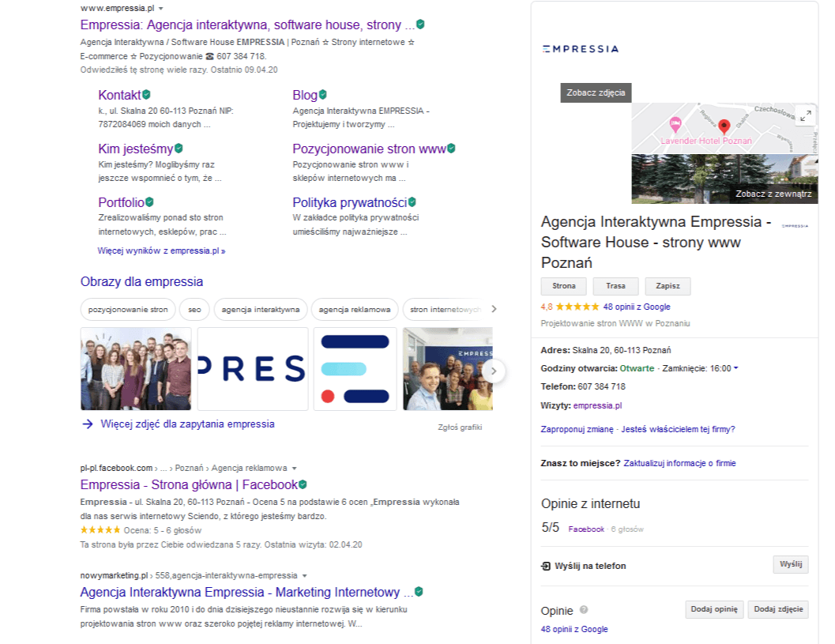Select the 'seo' filter chip
Screen dimensions: 835x644
coord(194,310)
